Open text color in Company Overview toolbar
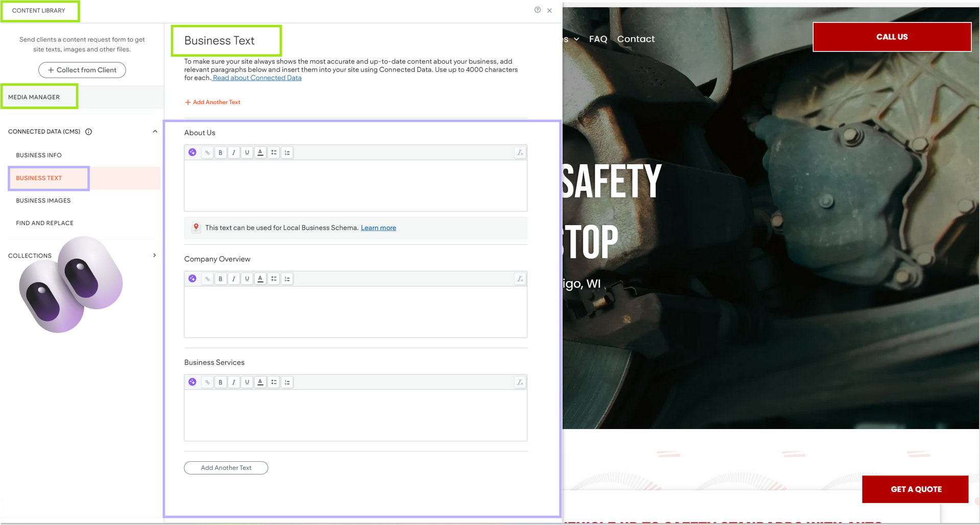 260,279
